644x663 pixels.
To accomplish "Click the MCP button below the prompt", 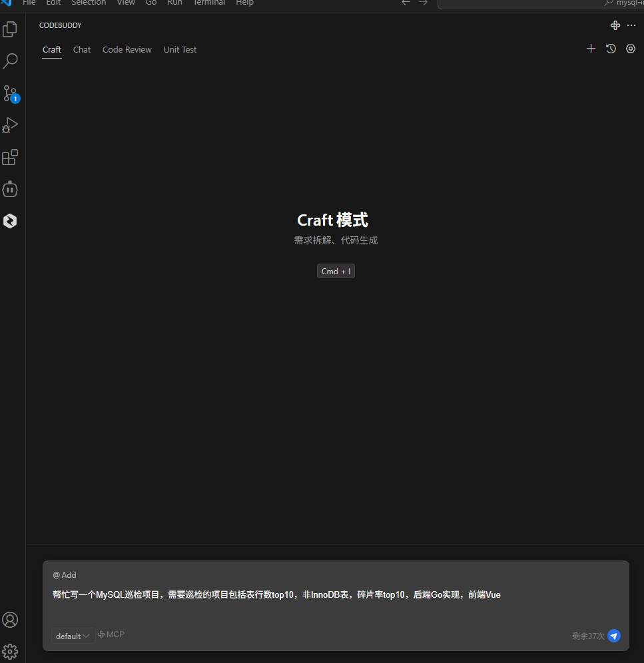I will point(111,634).
